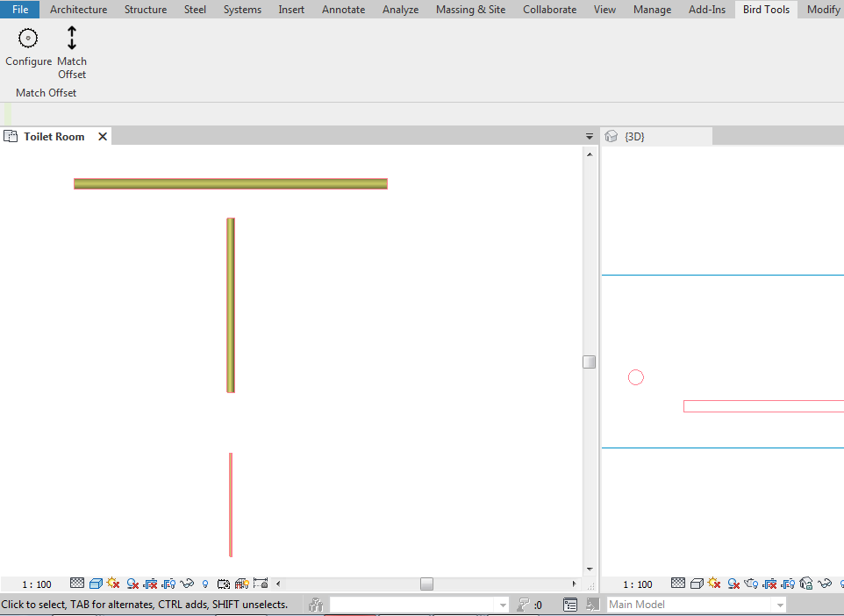Image resolution: width=844 pixels, height=616 pixels.
Task: Show or hide crop region in Toilet Room
Action: [x=168, y=584]
